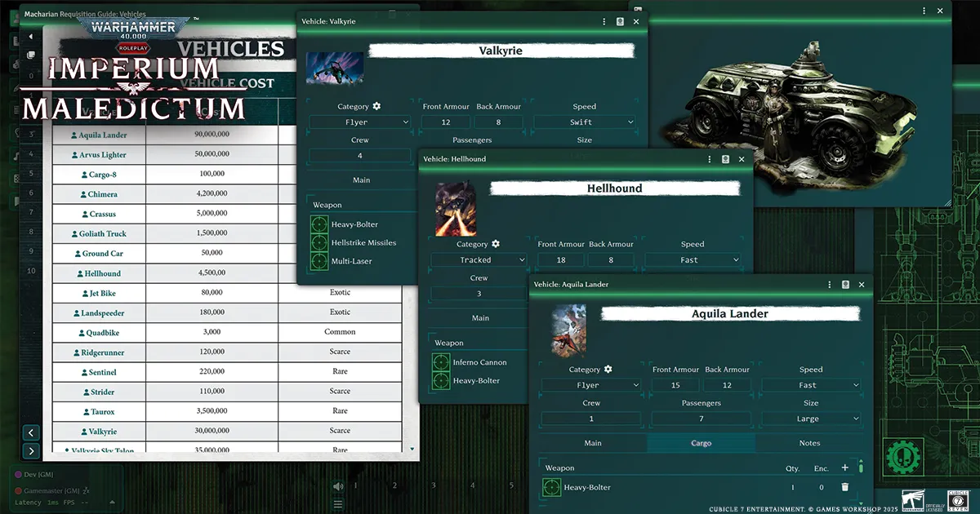Screen dimensions: 980x514
Task: Switch to Cargo tab in Aquila Lander sheet
Action: [701, 443]
